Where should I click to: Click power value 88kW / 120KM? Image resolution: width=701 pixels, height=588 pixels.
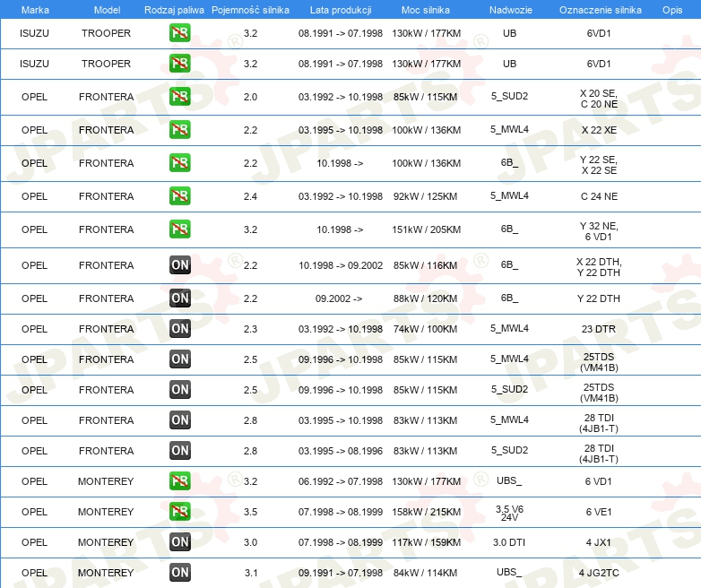pos(425,298)
